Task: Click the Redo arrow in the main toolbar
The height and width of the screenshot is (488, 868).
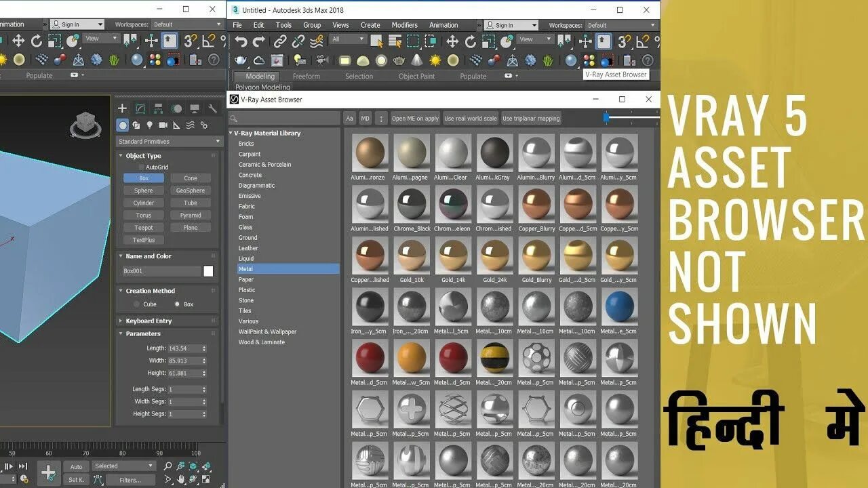Action: click(x=259, y=41)
